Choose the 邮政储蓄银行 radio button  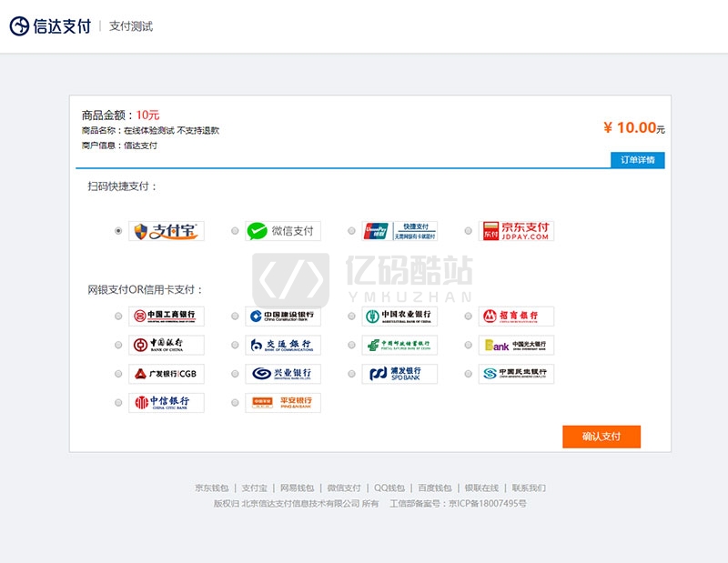[x=351, y=345]
